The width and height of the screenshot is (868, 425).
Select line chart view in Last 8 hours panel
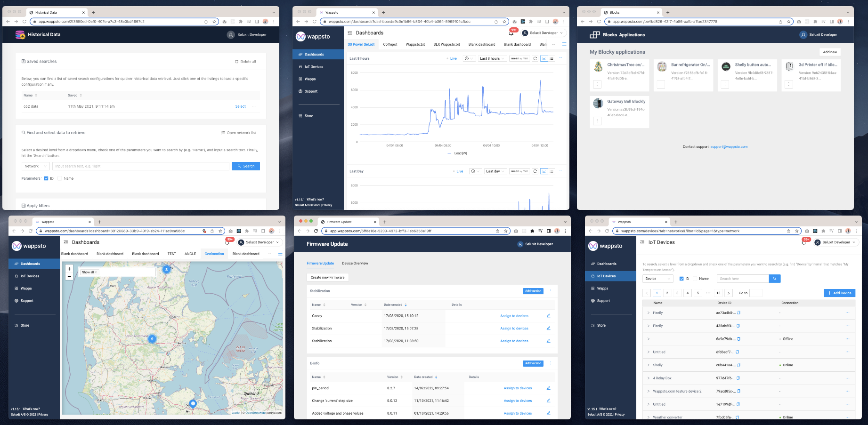(x=544, y=58)
